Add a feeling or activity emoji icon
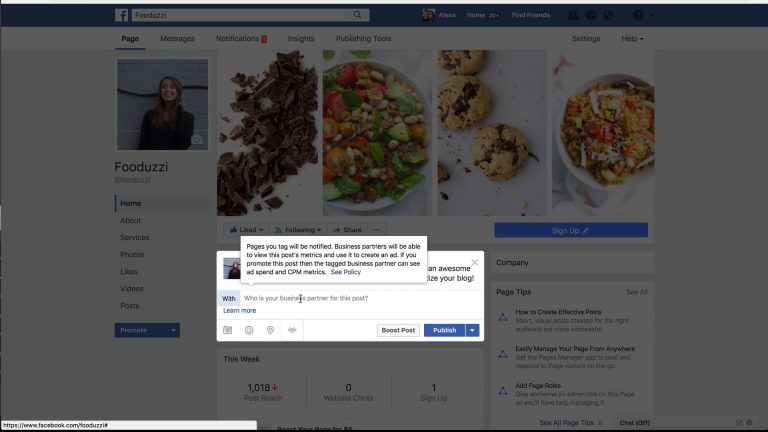 (x=249, y=330)
